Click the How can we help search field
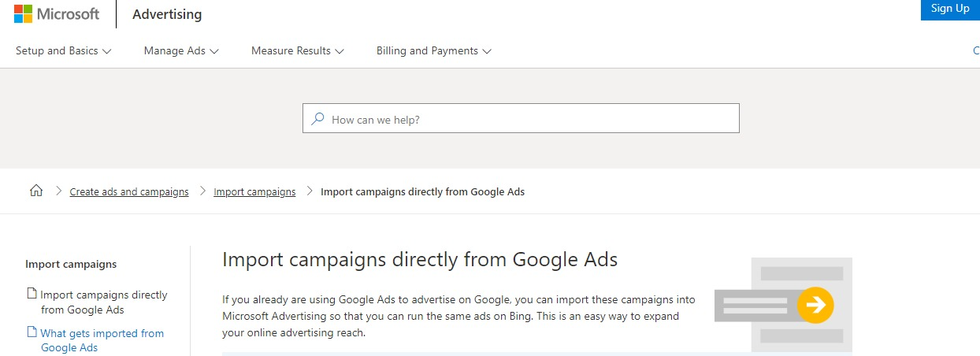The width and height of the screenshot is (980, 356). pos(528,119)
